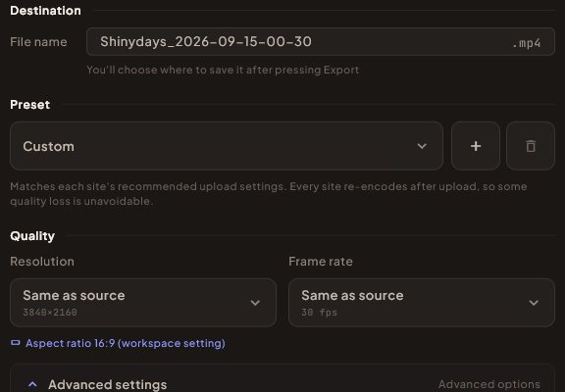Open the Frame rate Same as source dropdown
565x392 pixels.
422,303
